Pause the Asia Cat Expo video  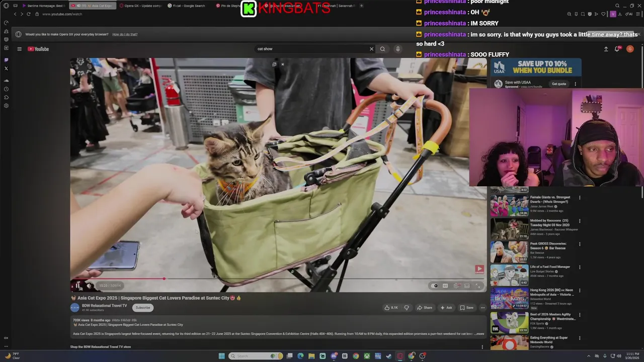[78, 286]
